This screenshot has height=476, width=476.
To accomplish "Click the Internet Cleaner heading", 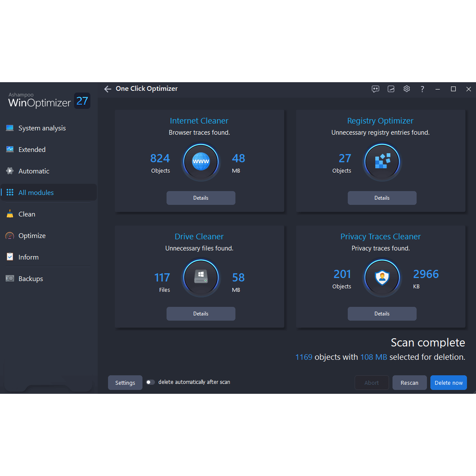I will 199,121.
